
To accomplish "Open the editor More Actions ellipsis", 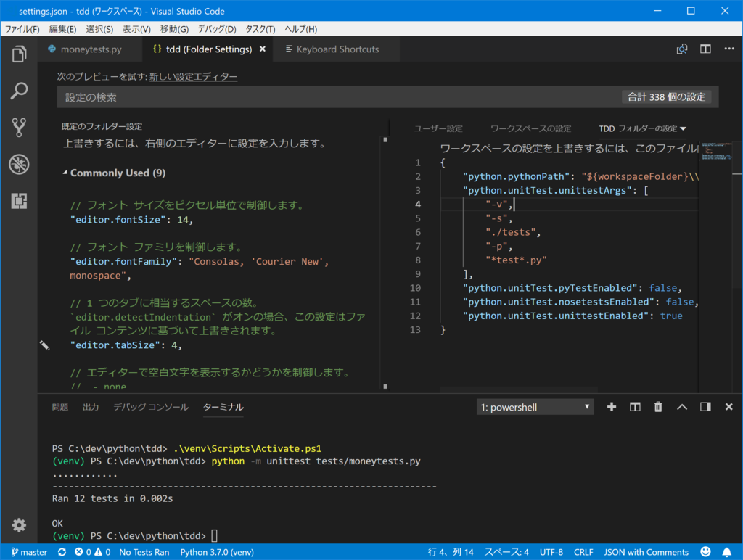I will tap(729, 49).
